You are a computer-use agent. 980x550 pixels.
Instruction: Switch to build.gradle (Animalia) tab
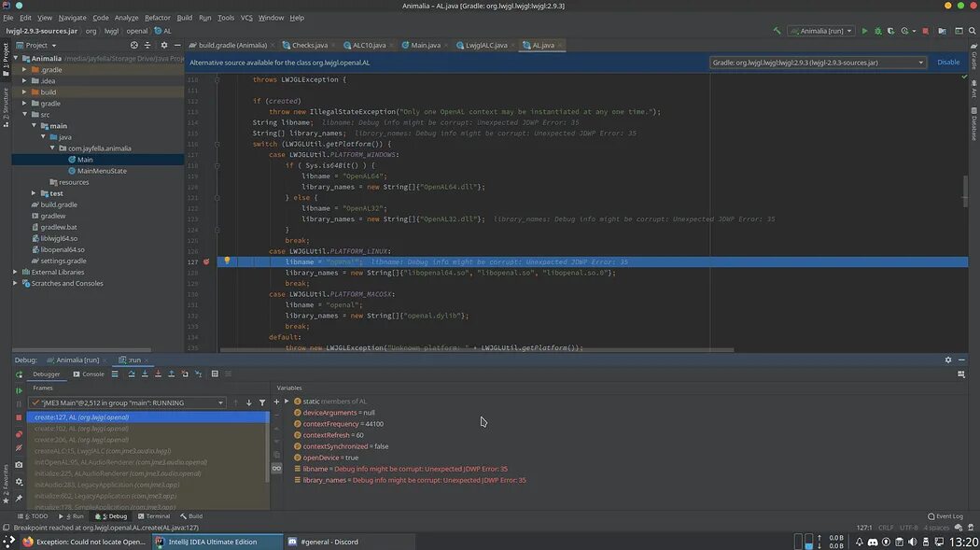pyautogui.click(x=230, y=45)
